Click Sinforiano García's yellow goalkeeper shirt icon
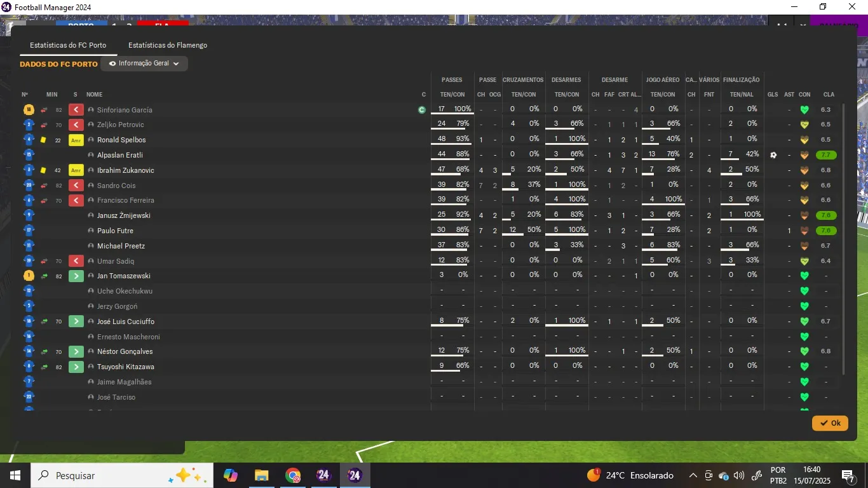 [x=29, y=110]
